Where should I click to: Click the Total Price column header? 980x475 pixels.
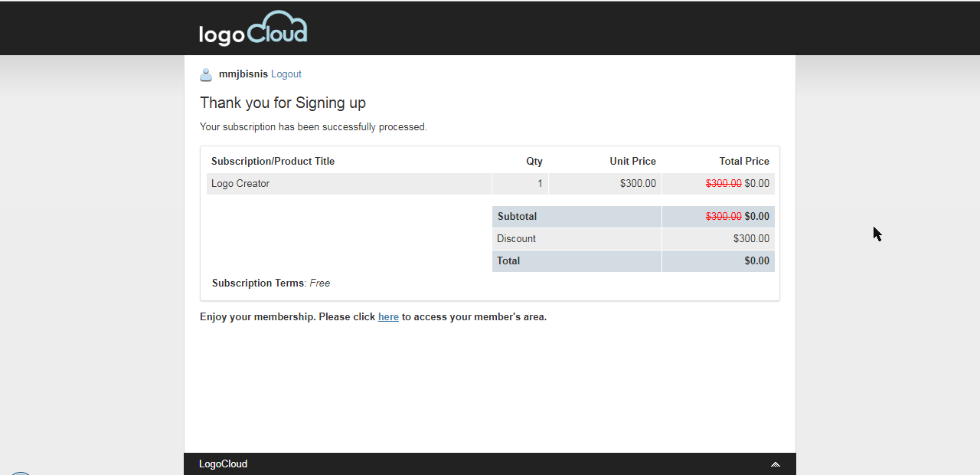click(x=743, y=162)
